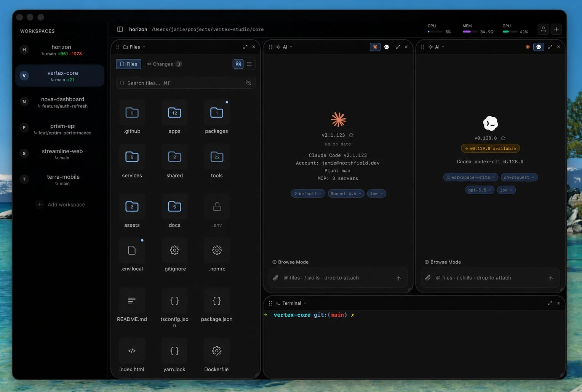Send message in Claude panel
The image size is (582, 392).
pyautogui.click(x=398, y=278)
